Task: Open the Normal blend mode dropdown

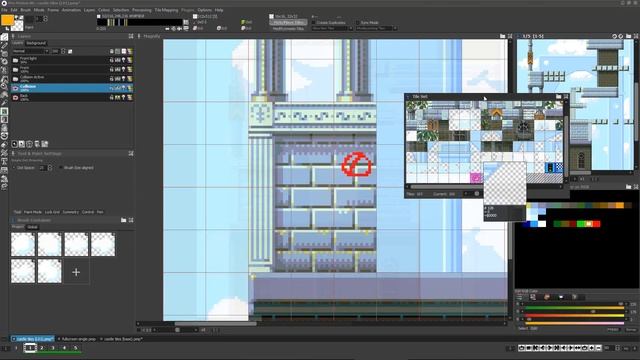Action: point(30,51)
